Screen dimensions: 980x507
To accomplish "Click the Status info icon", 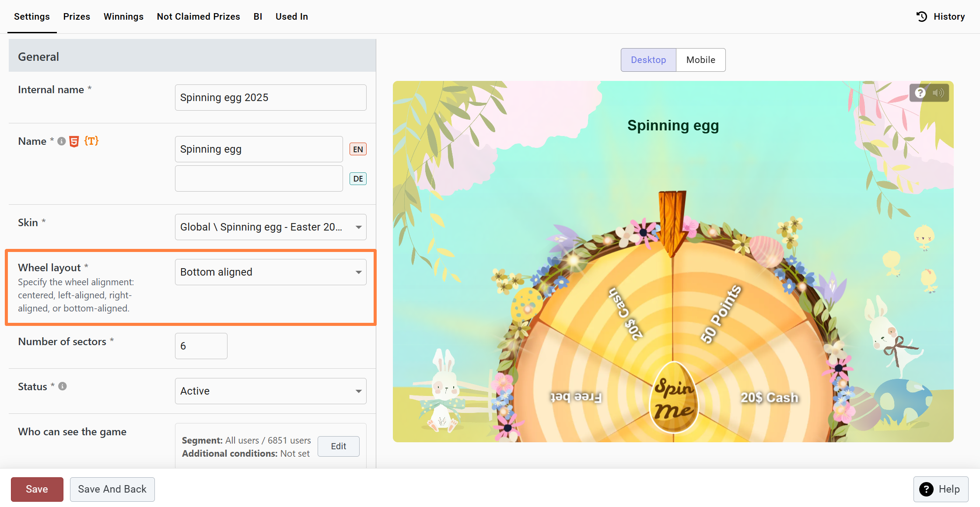I will click(63, 386).
